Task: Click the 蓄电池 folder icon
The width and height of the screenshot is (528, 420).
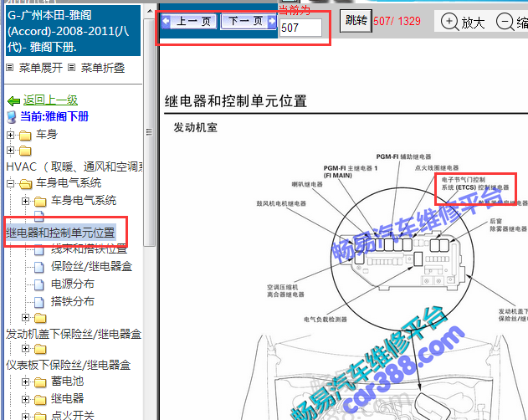Action: pos(40,382)
